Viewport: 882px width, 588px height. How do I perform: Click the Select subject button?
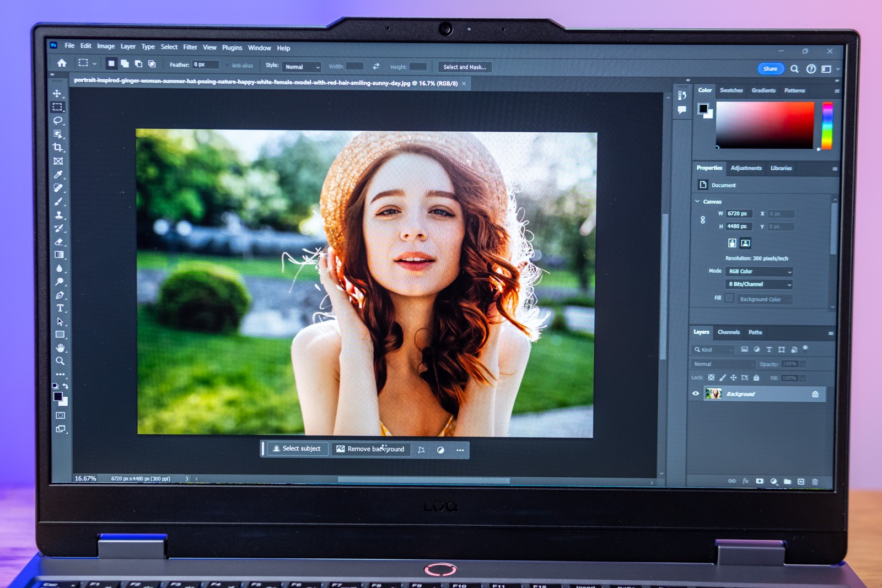(x=297, y=449)
